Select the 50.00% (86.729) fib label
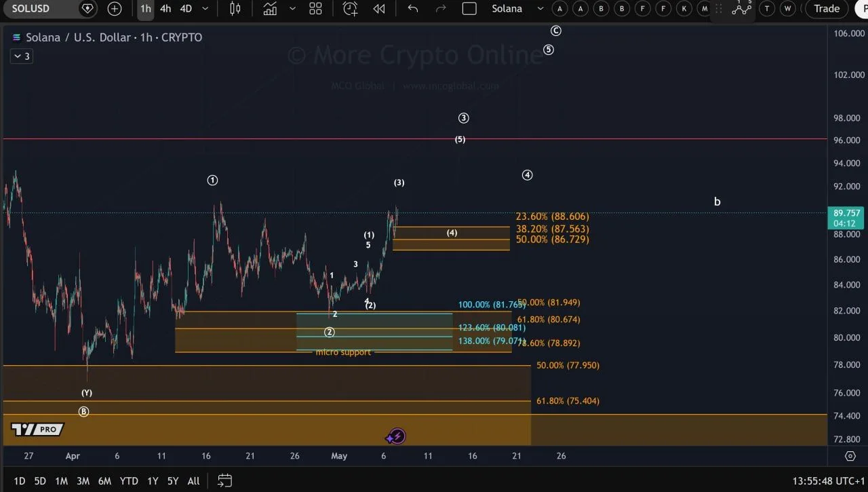This screenshot has height=492, width=868. 552,240
